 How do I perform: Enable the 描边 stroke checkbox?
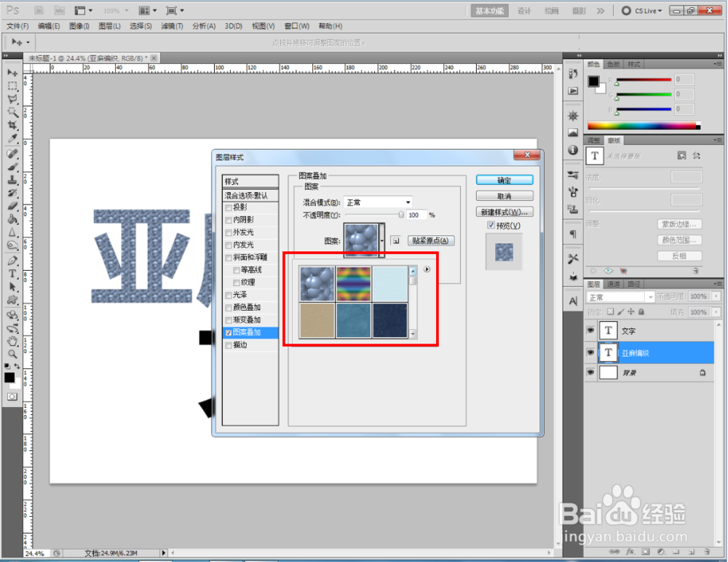[229, 346]
